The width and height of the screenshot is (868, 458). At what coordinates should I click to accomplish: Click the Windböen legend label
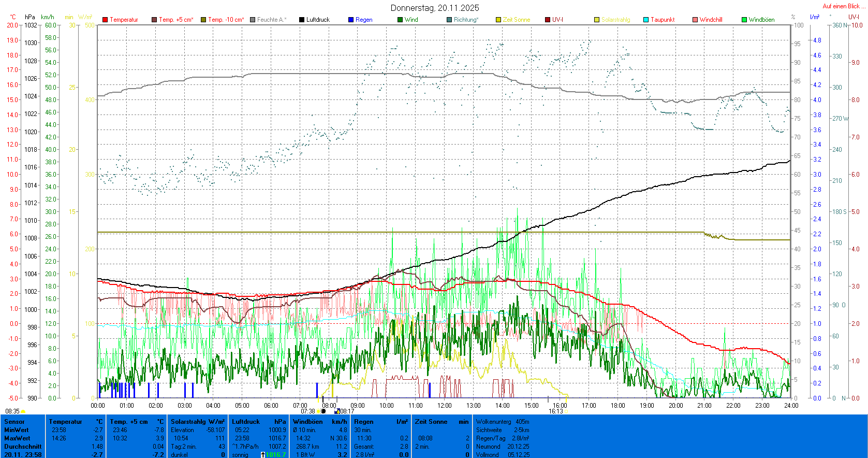(x=761, y=20)
